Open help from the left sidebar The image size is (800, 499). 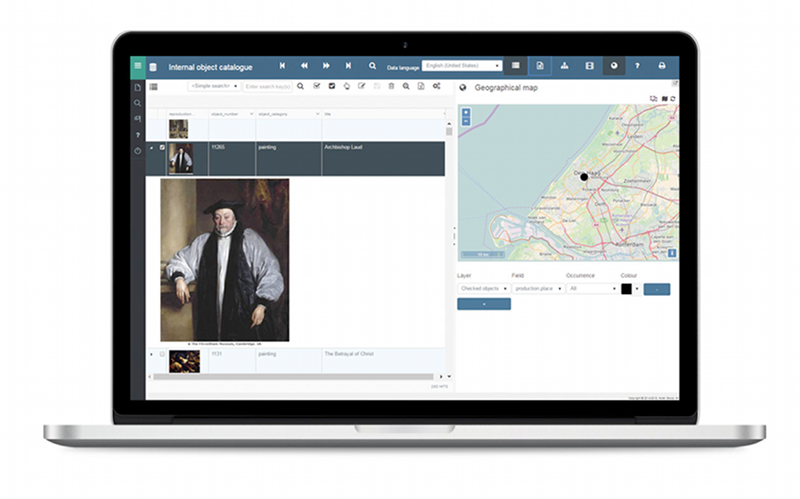[137, 135]
